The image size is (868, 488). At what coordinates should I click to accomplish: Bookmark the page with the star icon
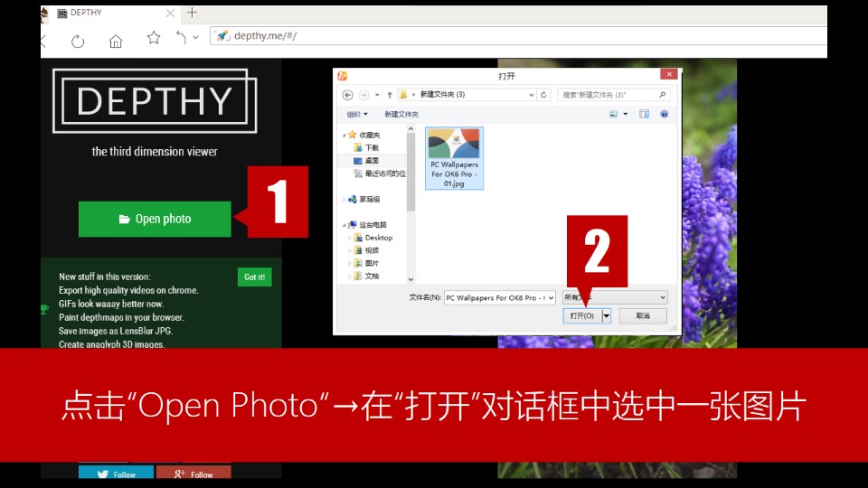click(x=154, y=38)
